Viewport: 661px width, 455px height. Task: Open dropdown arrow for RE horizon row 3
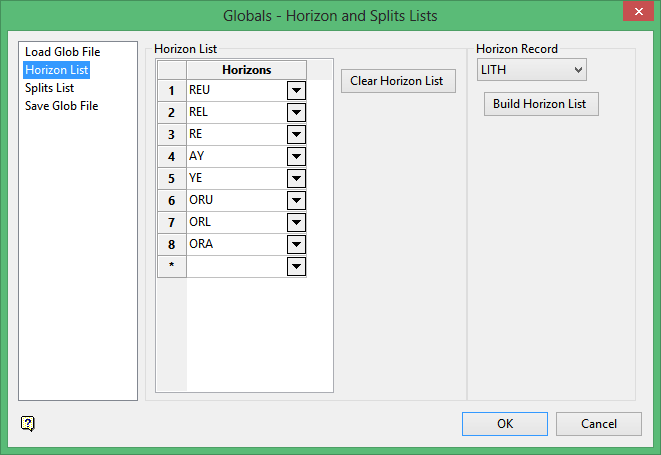point(296,134)
